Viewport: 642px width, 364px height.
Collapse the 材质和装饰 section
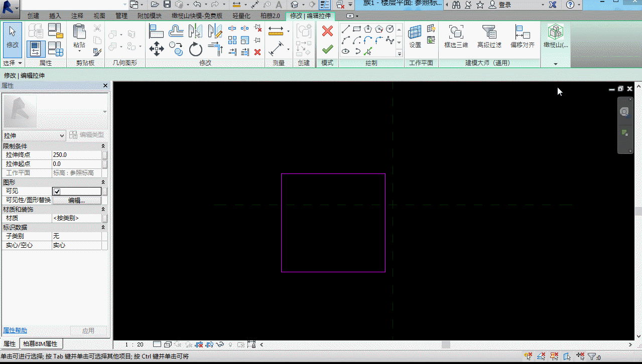(103, 209)
